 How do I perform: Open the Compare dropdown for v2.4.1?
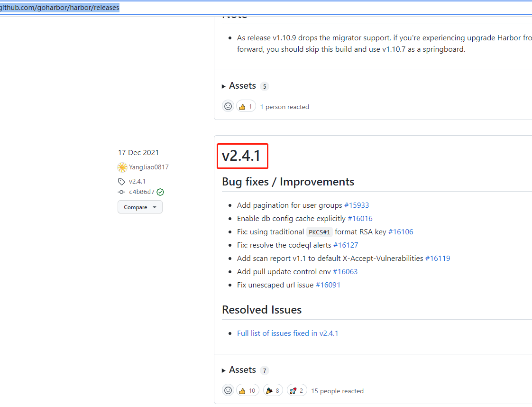point(140,207)
